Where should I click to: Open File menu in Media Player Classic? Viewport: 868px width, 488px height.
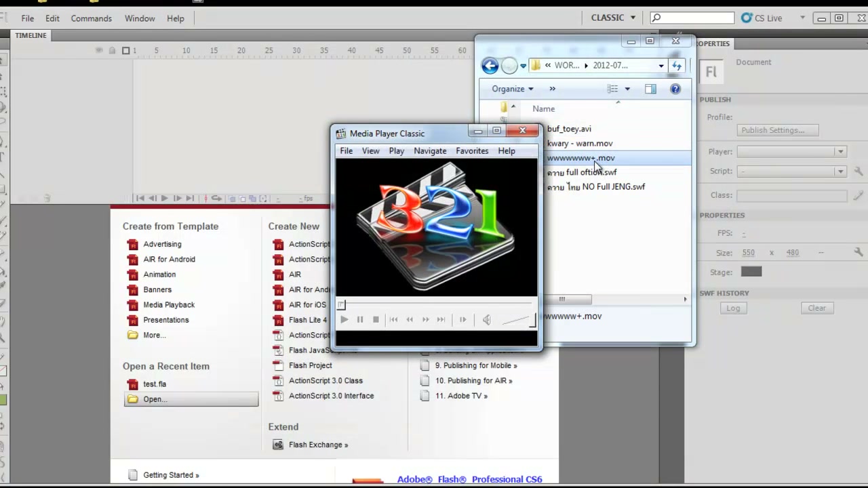346,151
